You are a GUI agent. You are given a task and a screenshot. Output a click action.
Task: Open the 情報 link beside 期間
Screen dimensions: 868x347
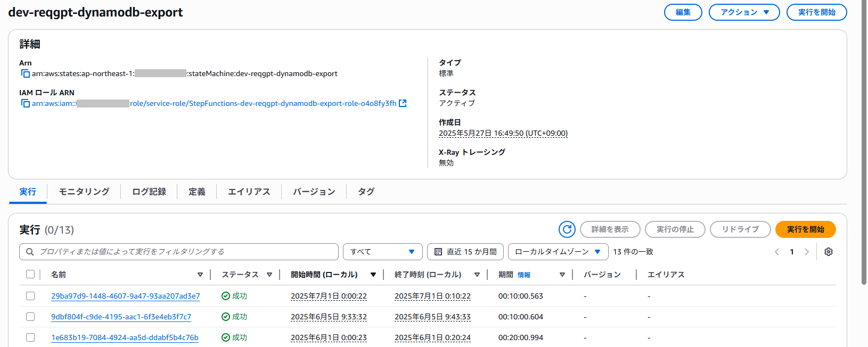point(524,275)
